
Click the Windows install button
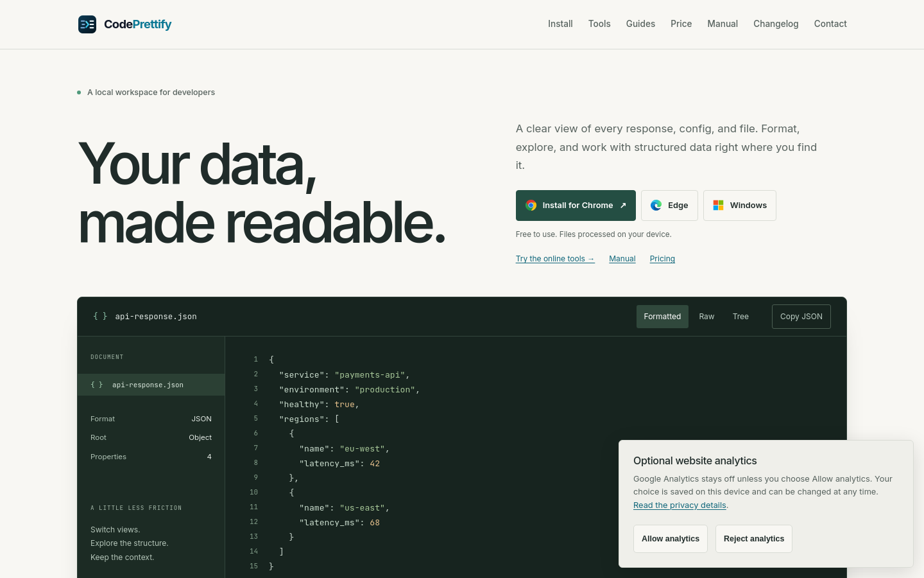740,206
